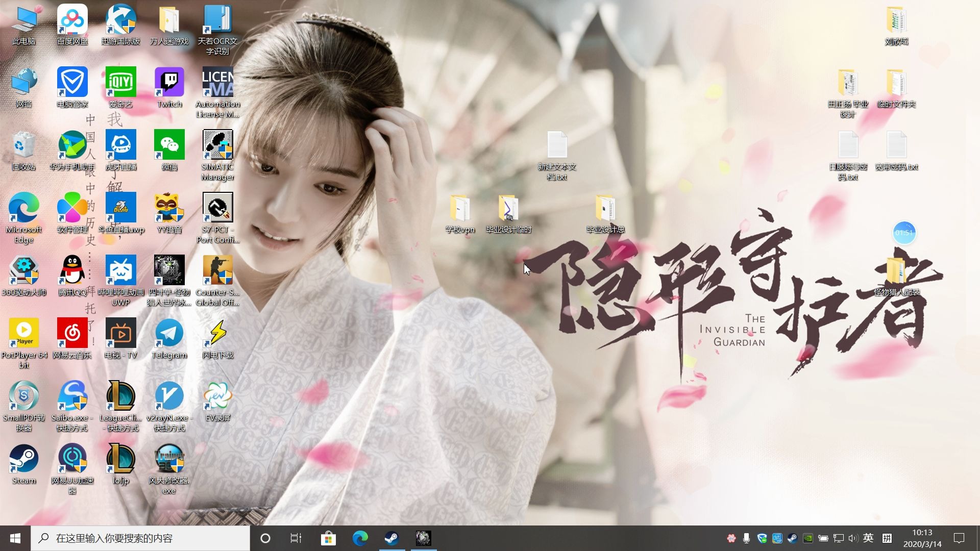Switch to the Steam taskbar window
The width and height of the screenshot is (980, 551).
point(391,538)
